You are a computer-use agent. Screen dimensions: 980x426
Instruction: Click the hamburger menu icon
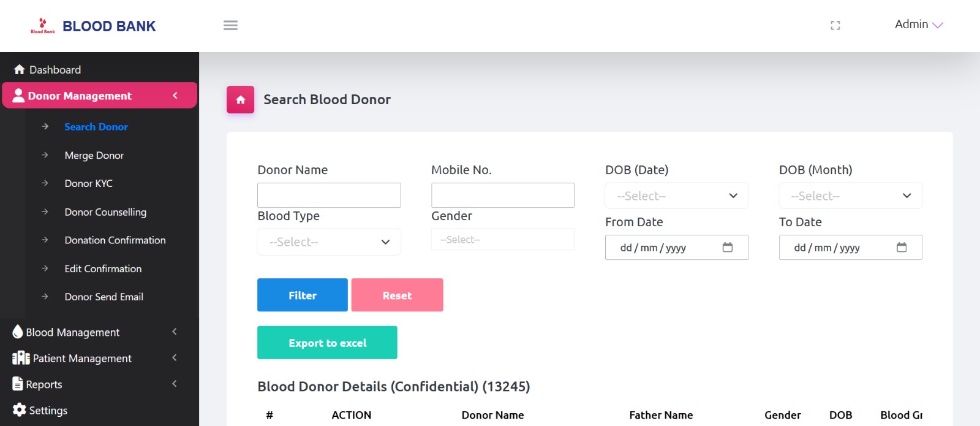coord(231,25)
